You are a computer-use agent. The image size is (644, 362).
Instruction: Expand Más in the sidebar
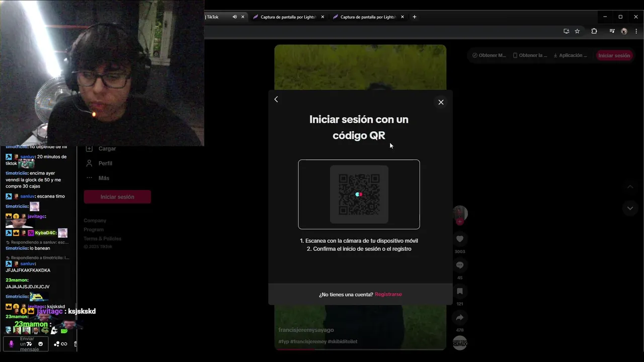coord(98,178)
